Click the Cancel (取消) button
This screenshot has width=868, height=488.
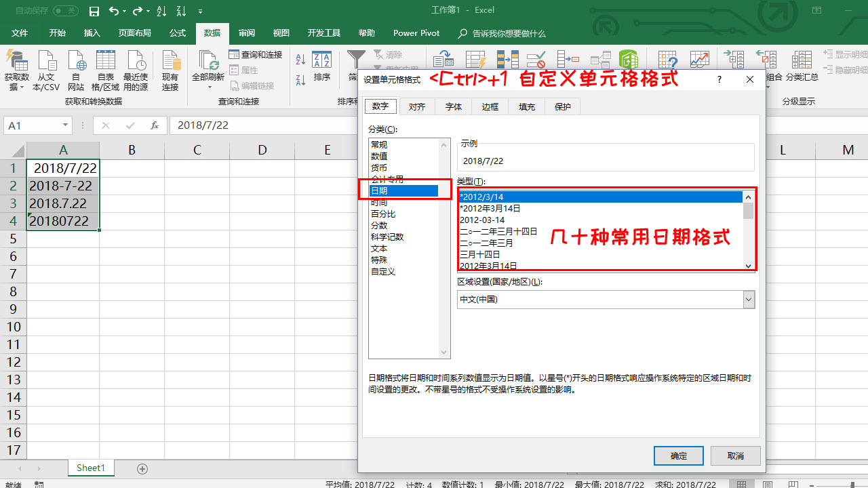pyautogui.click(x=736, y=455)
